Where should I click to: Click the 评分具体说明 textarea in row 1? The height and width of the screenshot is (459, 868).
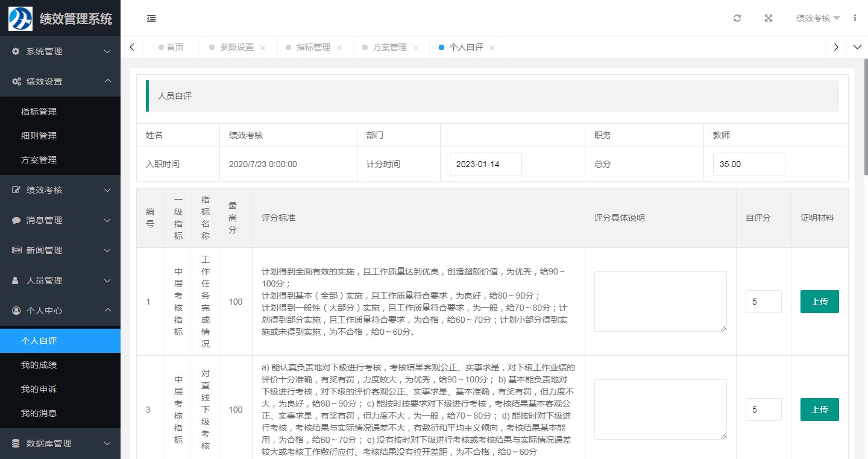point(660,302)
